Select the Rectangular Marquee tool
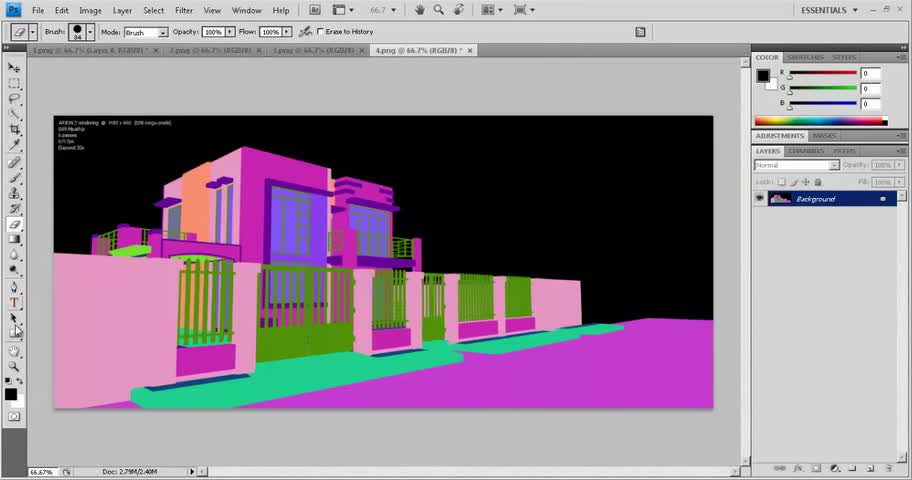 coord(14,84)
